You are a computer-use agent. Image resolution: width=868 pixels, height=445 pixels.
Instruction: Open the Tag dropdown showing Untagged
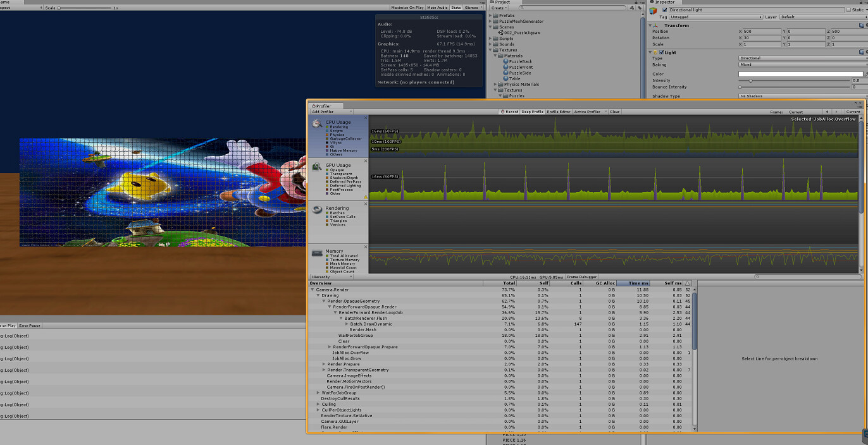pyautogui.click(x=716, y=17)
